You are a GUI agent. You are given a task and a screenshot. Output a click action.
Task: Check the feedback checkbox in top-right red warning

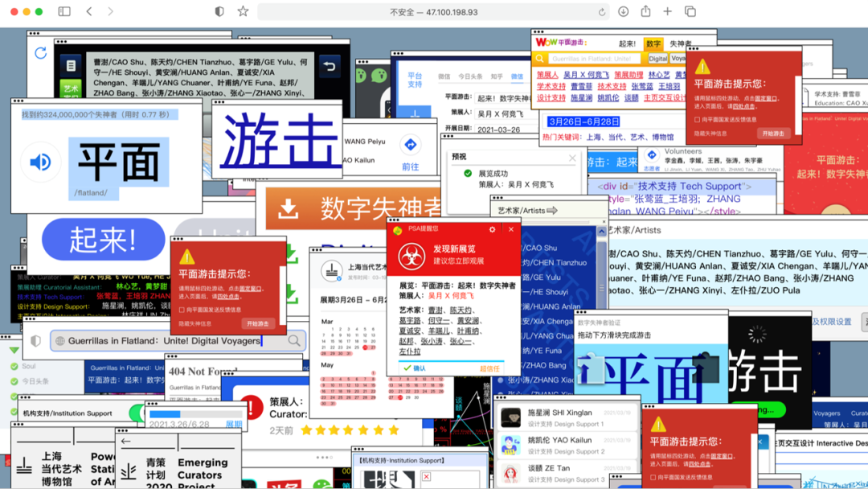697,120
